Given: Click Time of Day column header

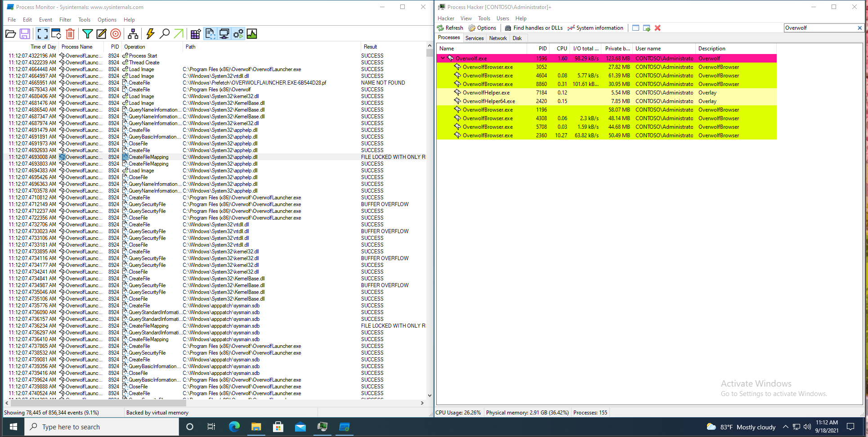Looking at the screenshot, I should 31,47.
